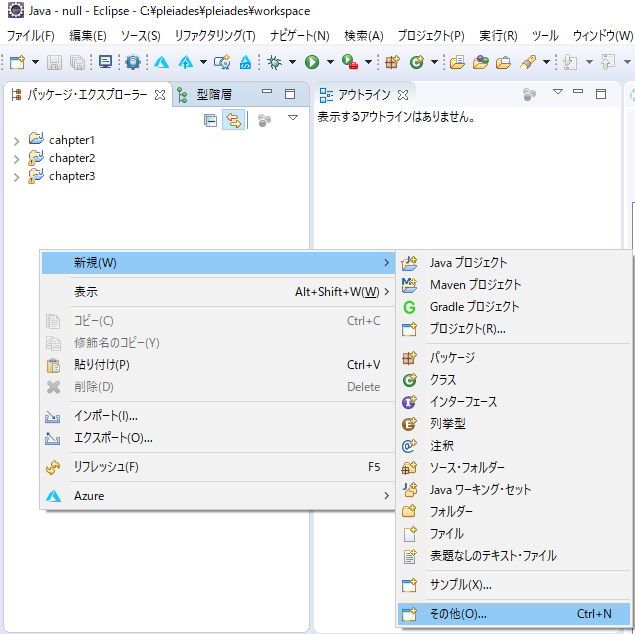Switch to パッケージ・エクスプローラー tab

click(88, 95)
